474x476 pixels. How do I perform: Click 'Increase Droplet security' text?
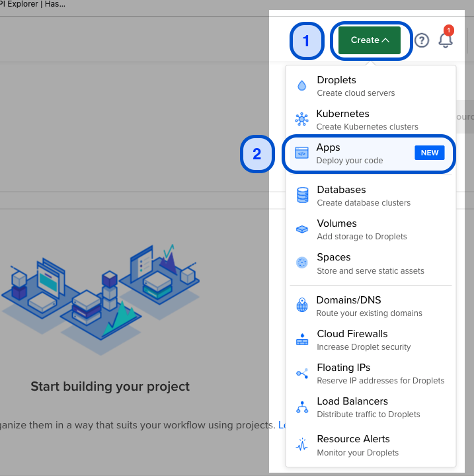364,346
